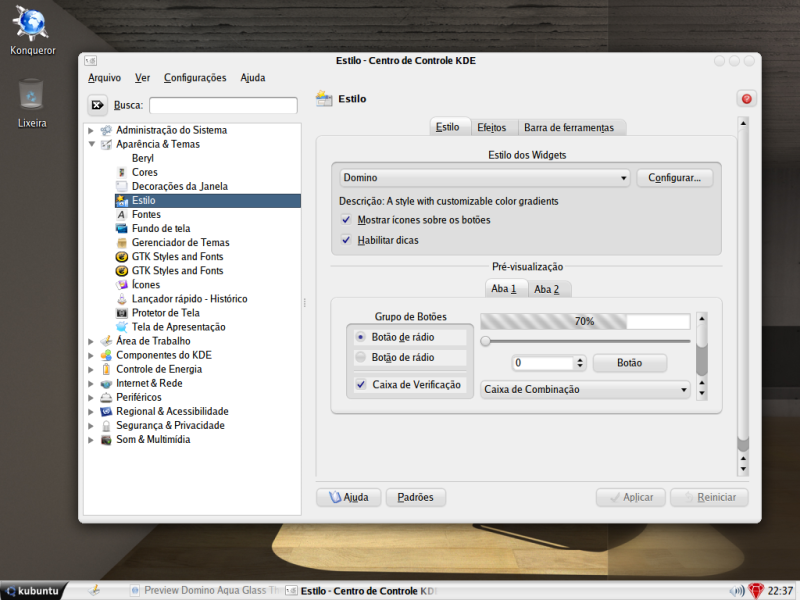Click the red Beryl gem tray icon
Screen dimensions: 800x600
(756, 591)
